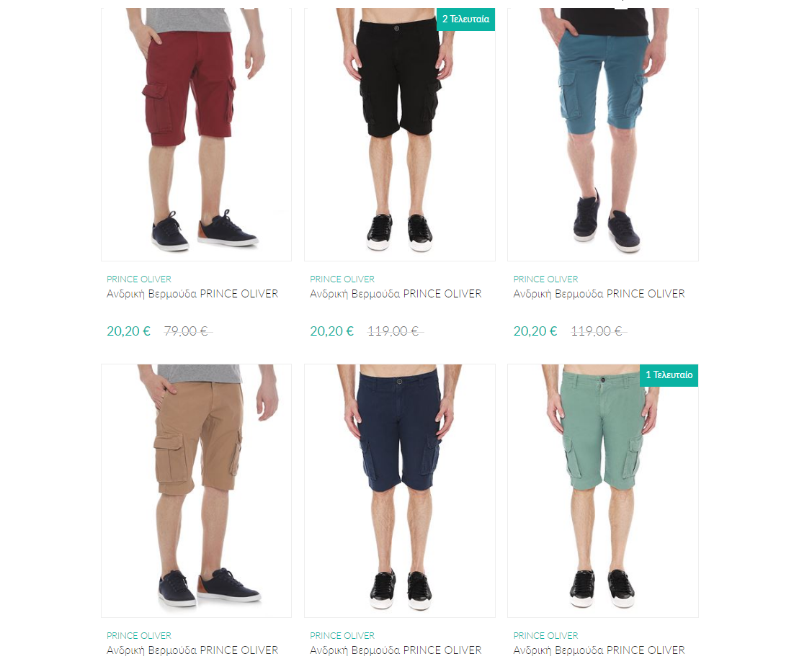Screen dimensions: 812x659
Task: Click PRINCE OLIVER brand link under red shorts
Action: point(139,279)
